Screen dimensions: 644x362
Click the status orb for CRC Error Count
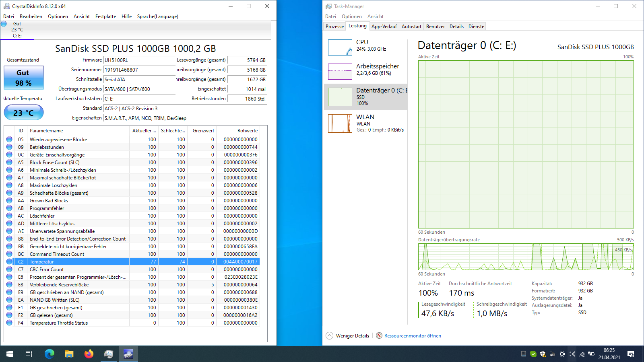pos(9,269)
